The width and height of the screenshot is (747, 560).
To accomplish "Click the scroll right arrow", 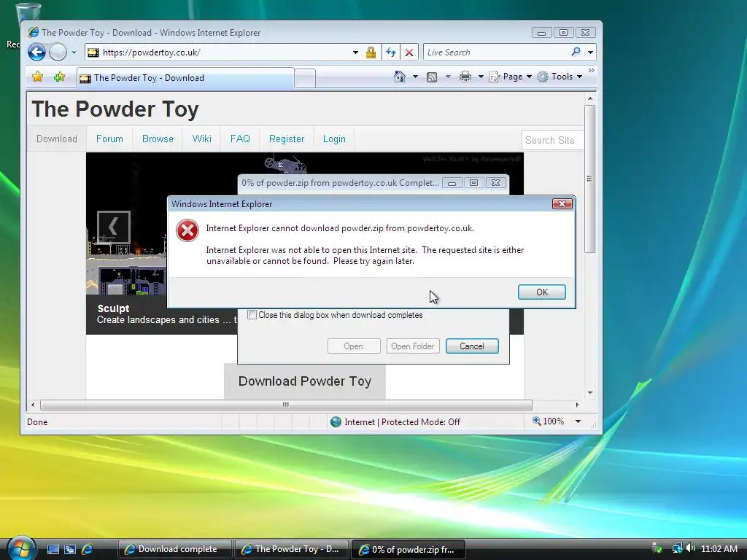I will tap(578, 405).
